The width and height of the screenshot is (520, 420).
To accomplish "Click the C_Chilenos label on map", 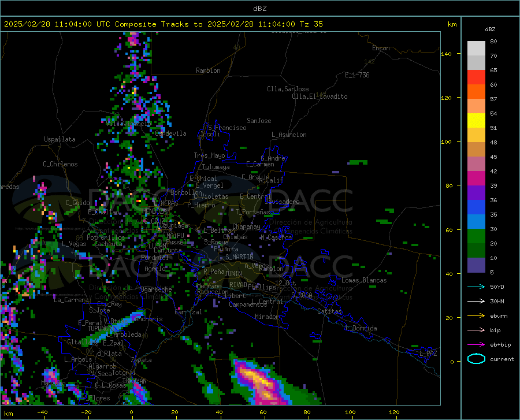I will point(60,165).
